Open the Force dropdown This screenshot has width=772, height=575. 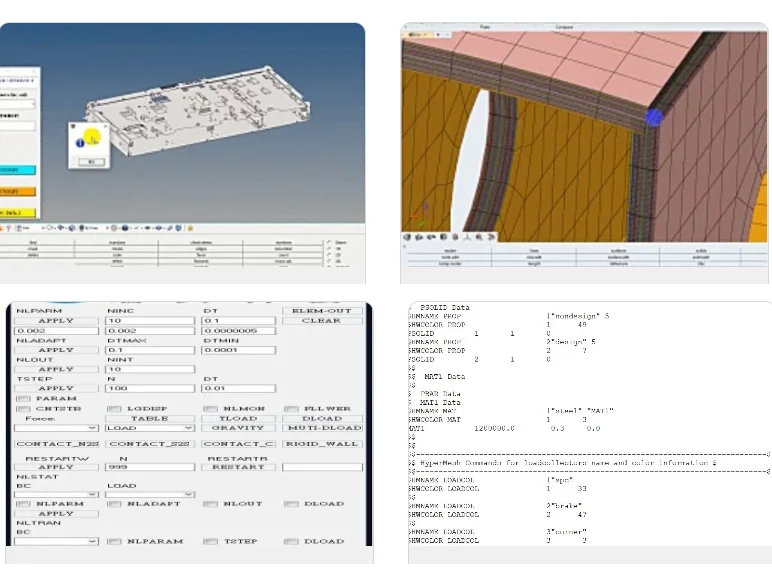click(56, 428)
